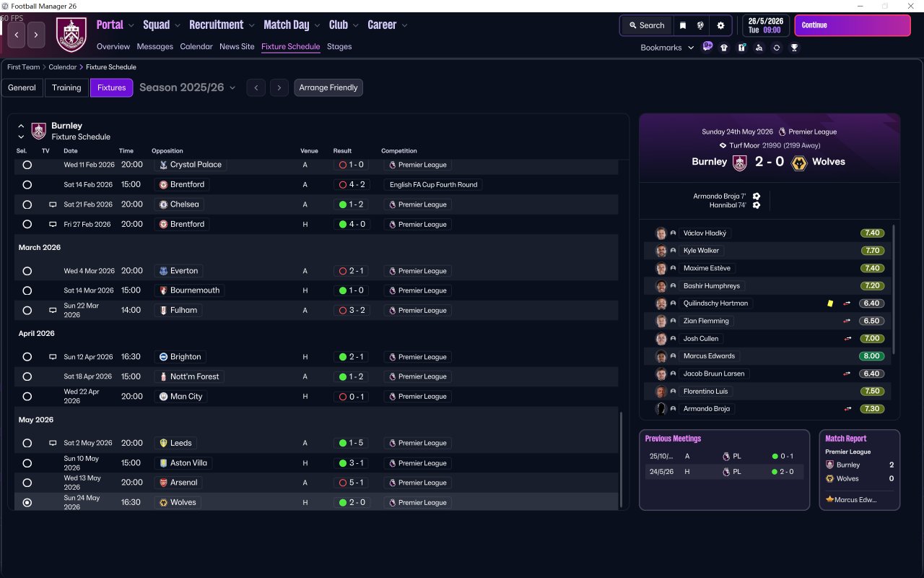Click the player ratings list scrollbar
Screen dimensions: 924x578
[x=894, y=289]
